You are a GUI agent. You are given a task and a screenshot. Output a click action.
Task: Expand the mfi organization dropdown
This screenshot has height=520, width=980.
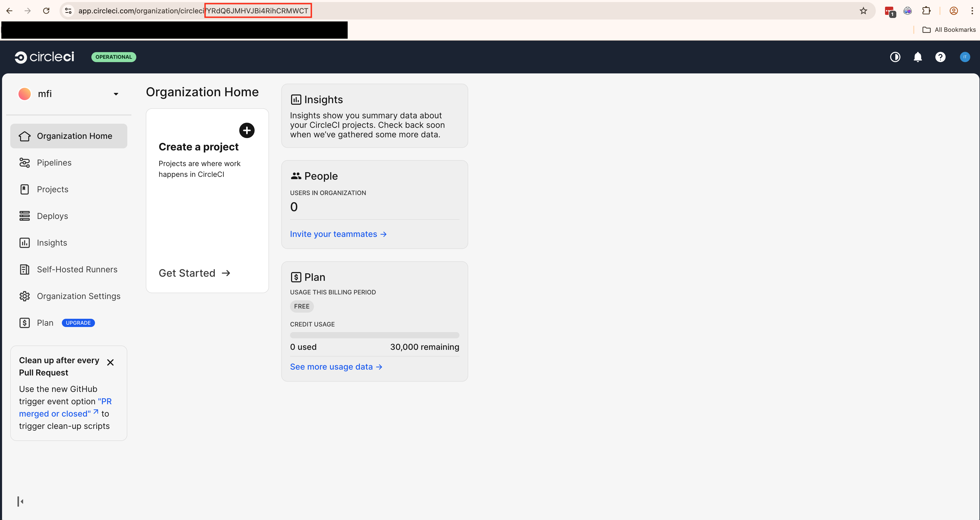116,94
